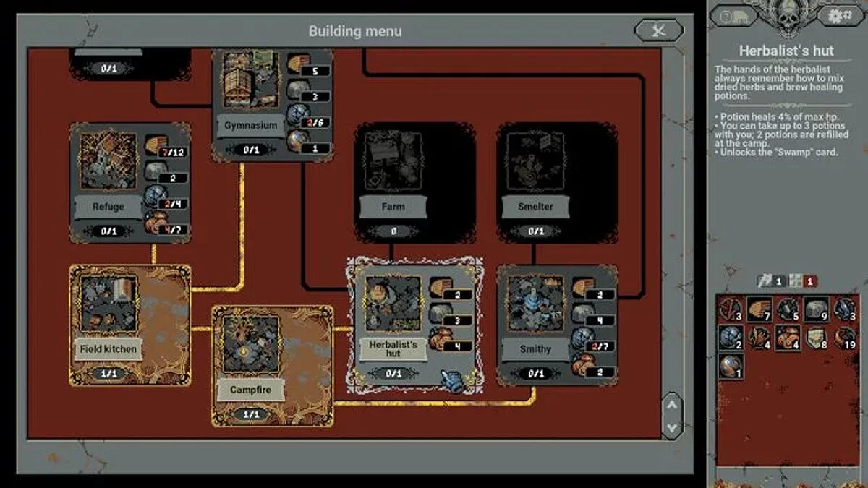Click inventory resource with count 8

click(816, 337)
